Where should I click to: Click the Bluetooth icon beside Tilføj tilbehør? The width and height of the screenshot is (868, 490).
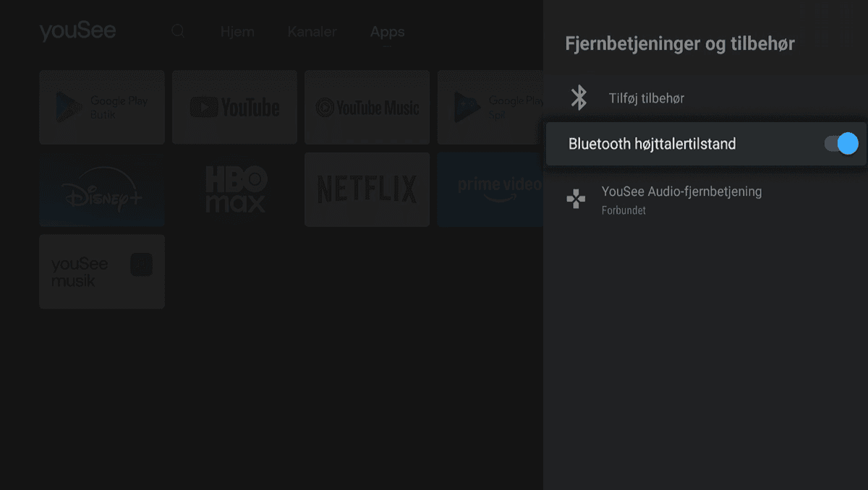click(x=579, y=98)
